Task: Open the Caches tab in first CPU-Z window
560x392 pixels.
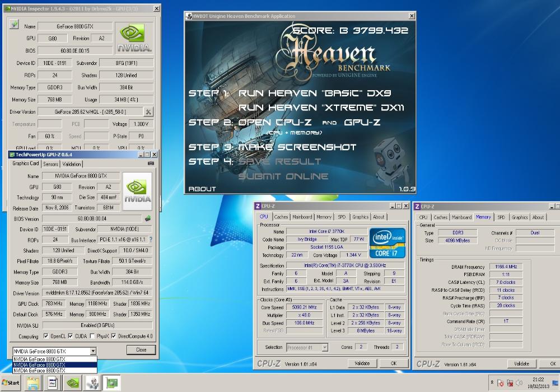Action: [x=281, y=217]
